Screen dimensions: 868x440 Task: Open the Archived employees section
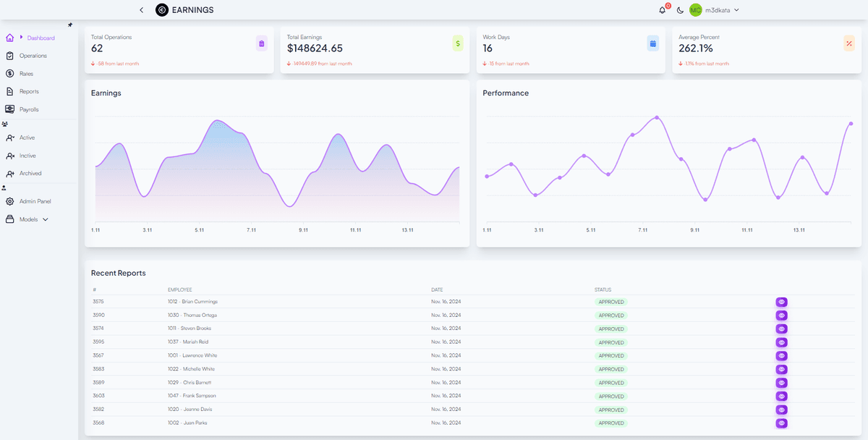[30, 173]
